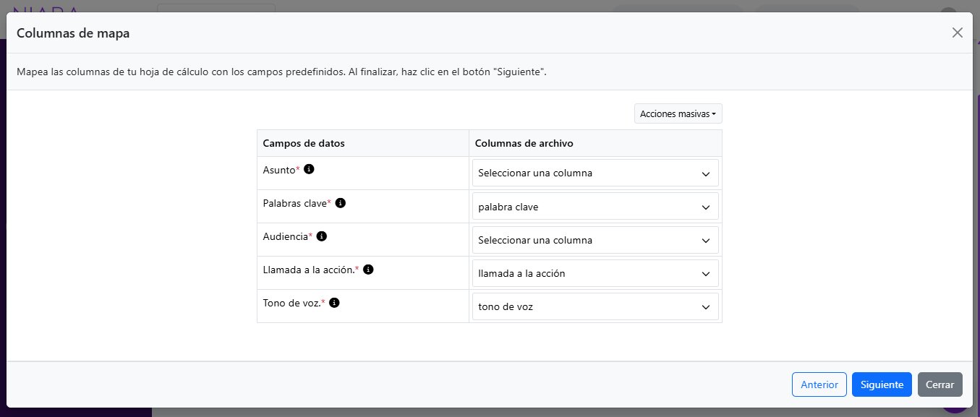Viewport: 980px width, 417px height.
Task: Click the Palabras clave info icon
Action: pos(340,203)
